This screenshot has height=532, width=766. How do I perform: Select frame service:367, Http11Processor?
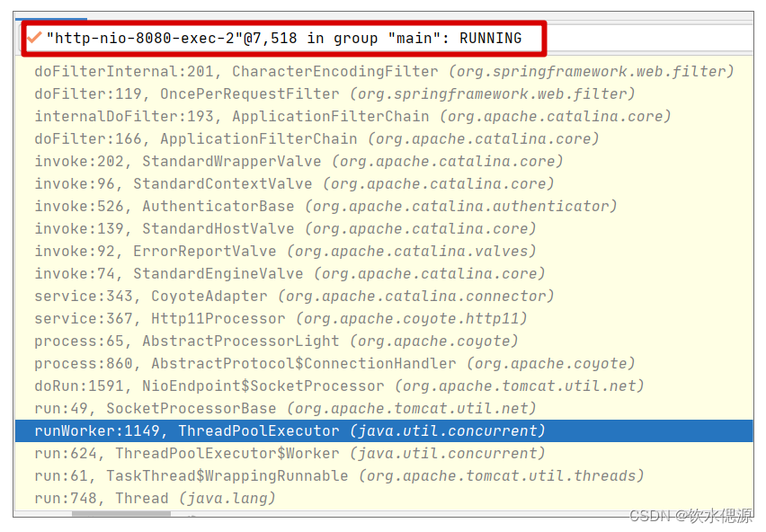pos(384,319)
